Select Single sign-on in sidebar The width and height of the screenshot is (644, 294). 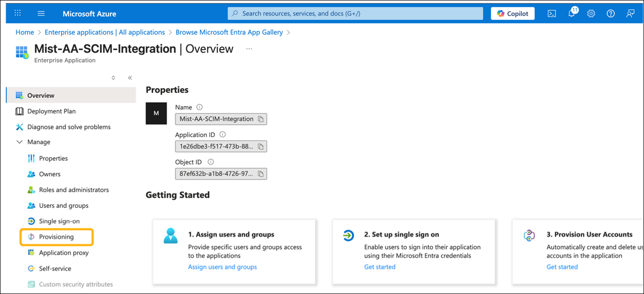click(x=59, y=221)
